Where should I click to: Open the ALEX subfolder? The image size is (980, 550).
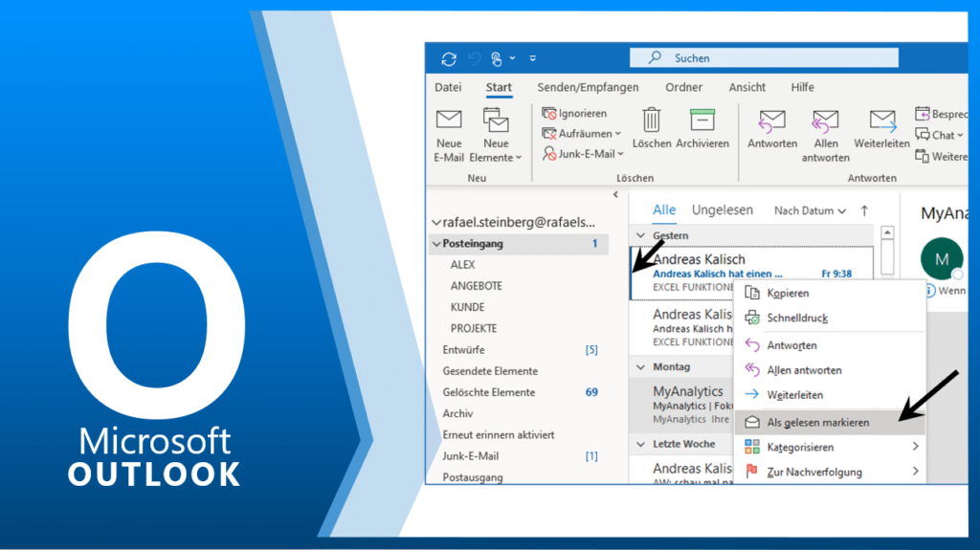pyautogui.click(x=462, y=265)
